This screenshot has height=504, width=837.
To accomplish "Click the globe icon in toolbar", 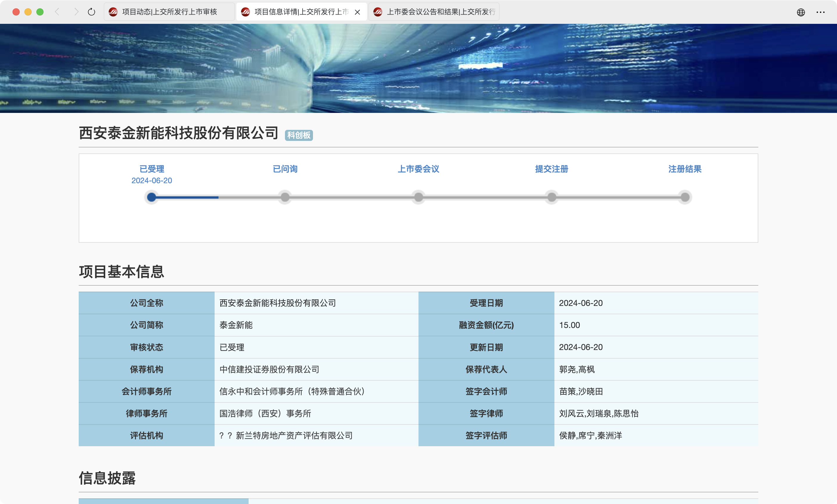I will [x=801, y=12].
